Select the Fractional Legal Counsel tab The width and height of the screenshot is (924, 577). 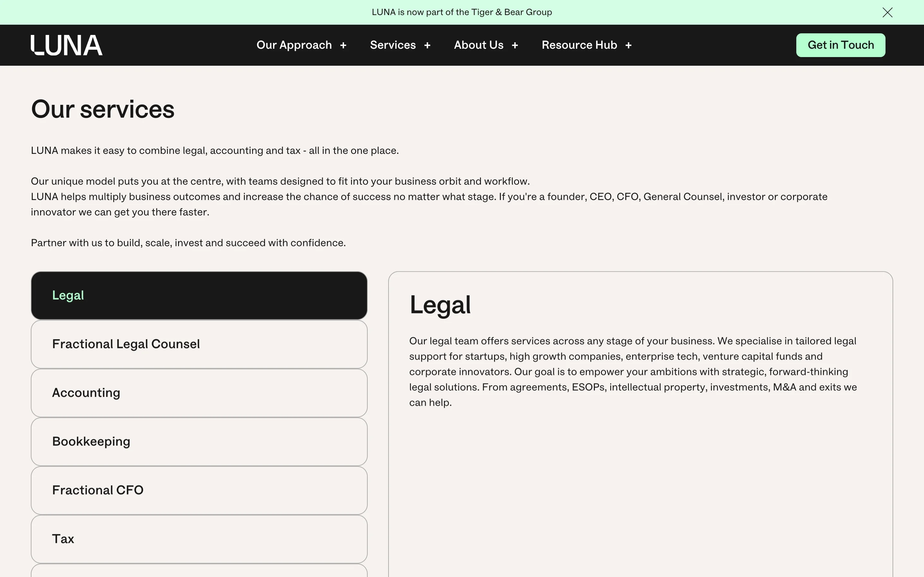199,344
